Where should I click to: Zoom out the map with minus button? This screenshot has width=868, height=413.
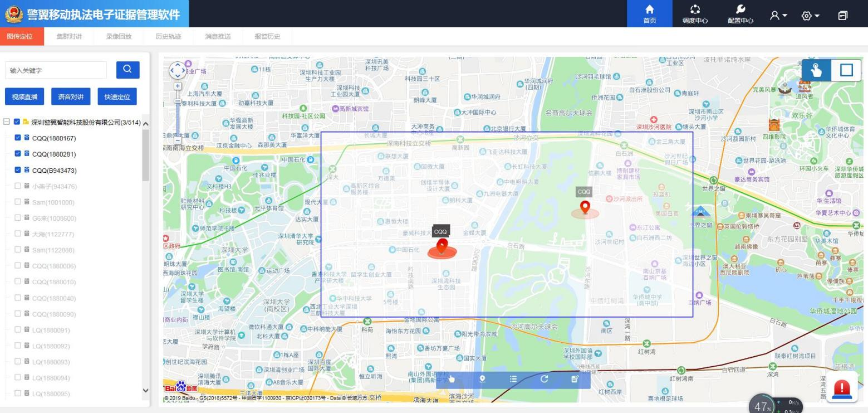click(178, 141)
